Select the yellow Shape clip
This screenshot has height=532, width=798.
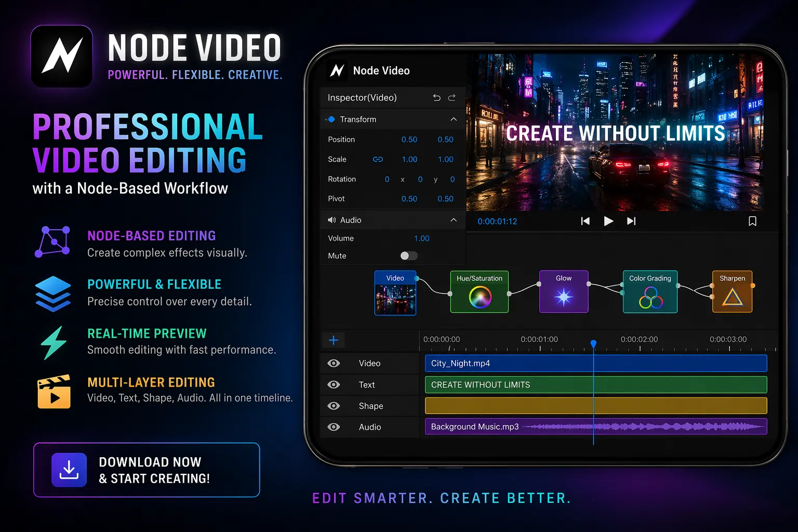coord(596,406)
